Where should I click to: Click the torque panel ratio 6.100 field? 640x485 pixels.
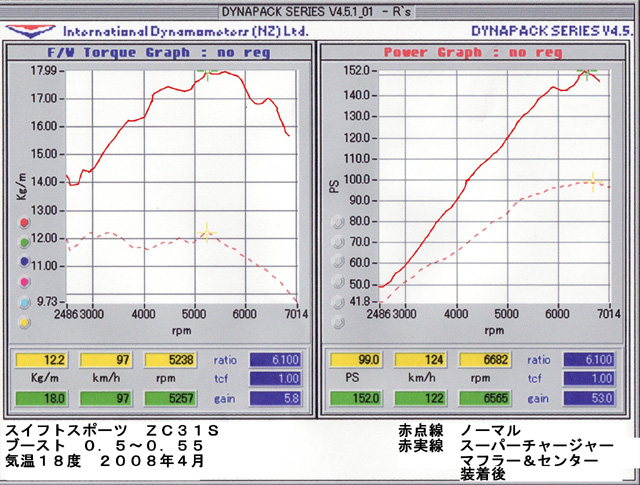tap(276, 360)
